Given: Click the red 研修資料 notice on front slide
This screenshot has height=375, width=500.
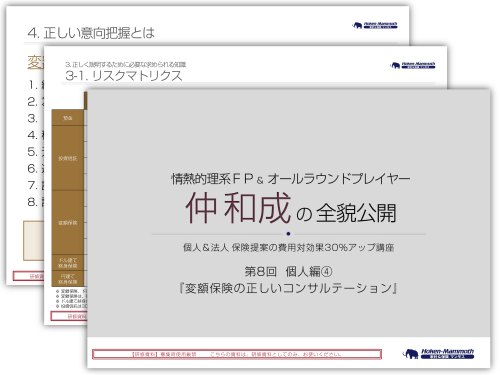Looking at the screenshot, I should click(x=237, y=354).
